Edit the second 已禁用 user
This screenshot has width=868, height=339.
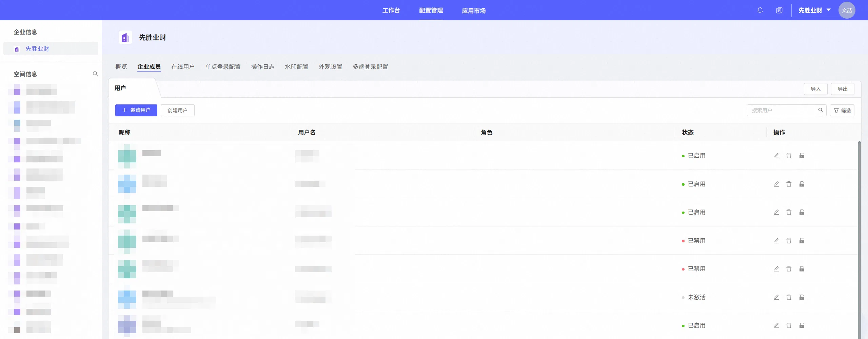(x=776, y=269)
